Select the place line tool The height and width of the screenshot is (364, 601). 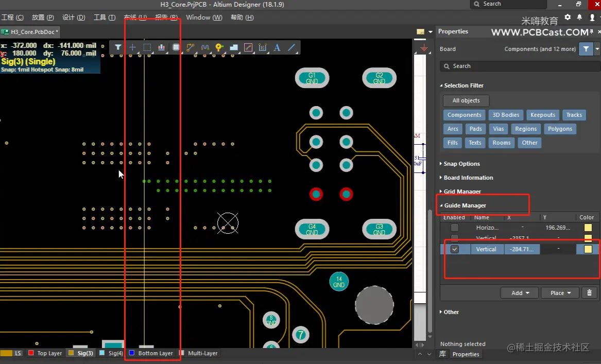(291, 47)
